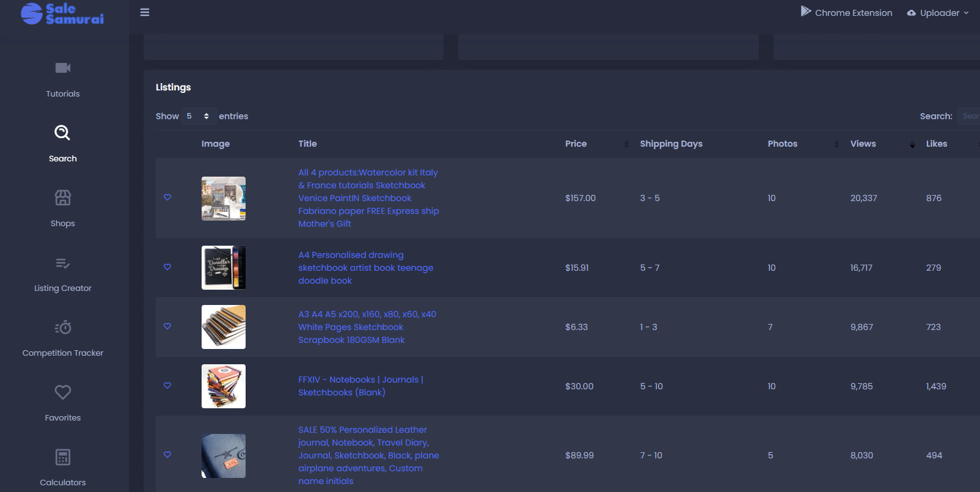Favorite the Personalized Leather journal listing
The image size is (980, 492).
coord(167,455)
